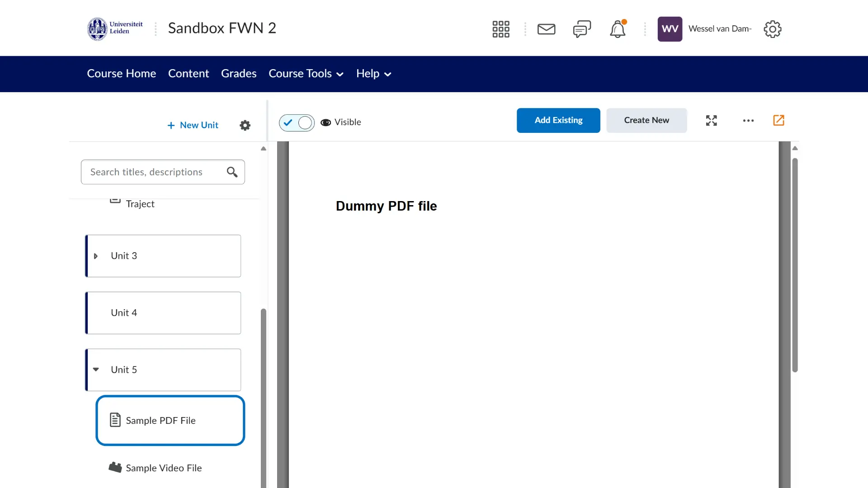The height and width of the screenshot is (488, 868).
Task: Click the search titles input field
Action: 154,172
